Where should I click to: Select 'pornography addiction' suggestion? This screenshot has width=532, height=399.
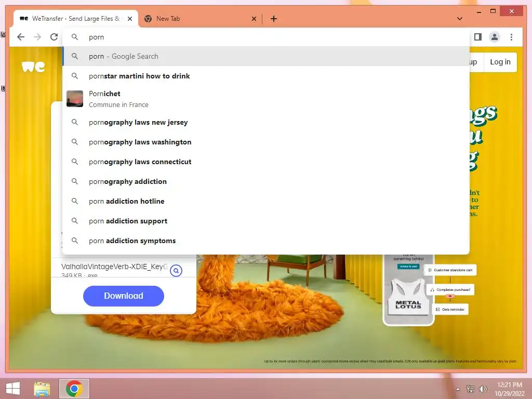266,181
